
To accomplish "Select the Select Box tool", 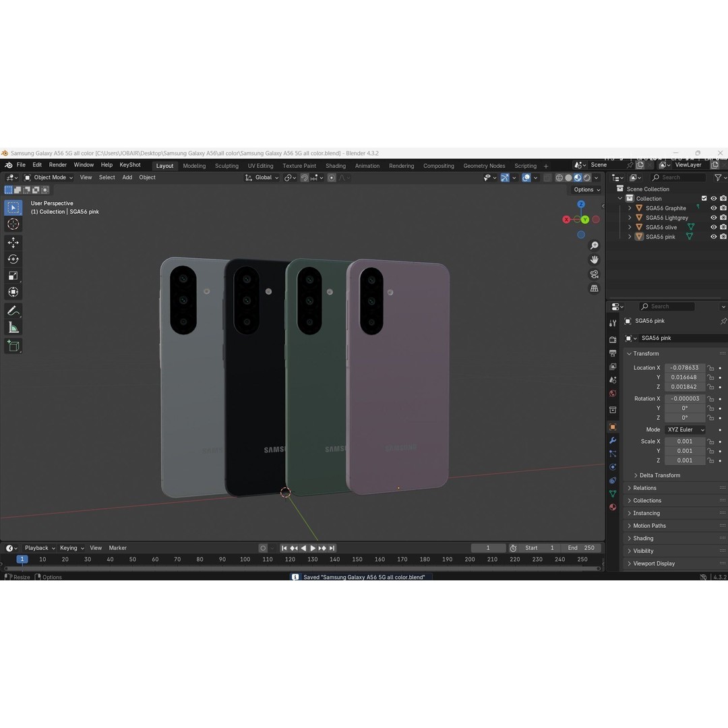I will pos(13,208).
